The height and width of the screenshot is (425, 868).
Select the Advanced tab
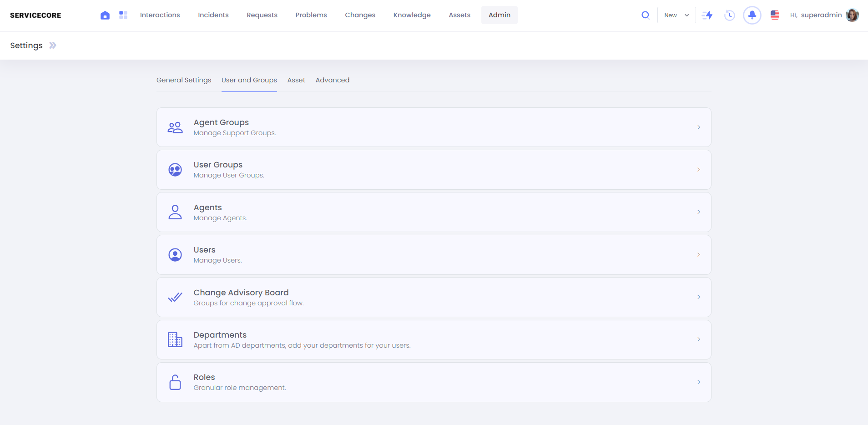coord(332,80)
